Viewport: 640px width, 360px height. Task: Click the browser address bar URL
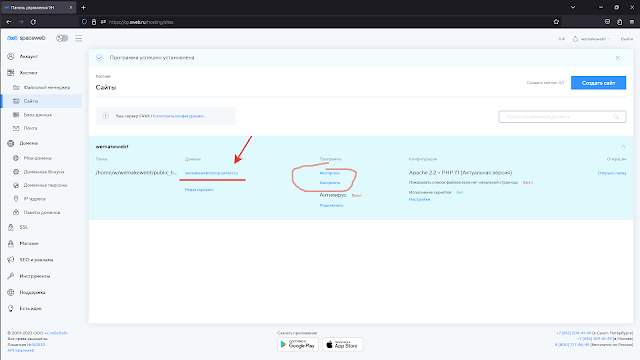(141, 22)
